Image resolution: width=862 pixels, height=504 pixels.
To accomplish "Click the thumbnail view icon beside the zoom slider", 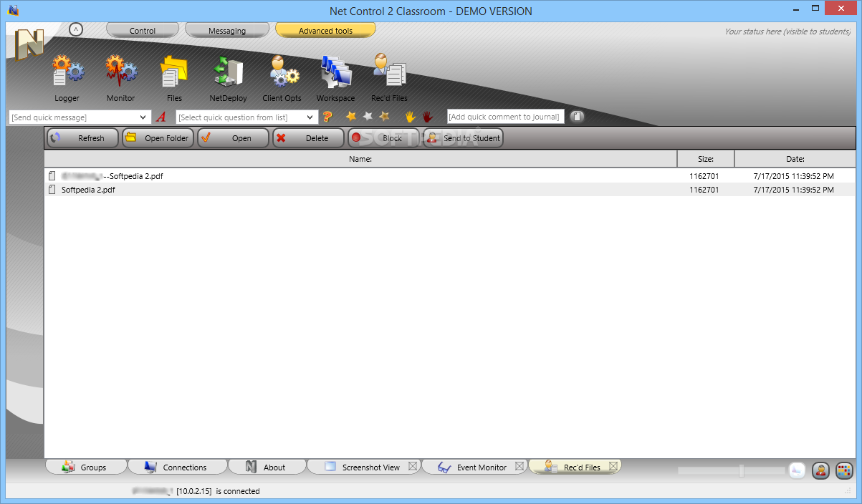I will click(x=797, y=470).
